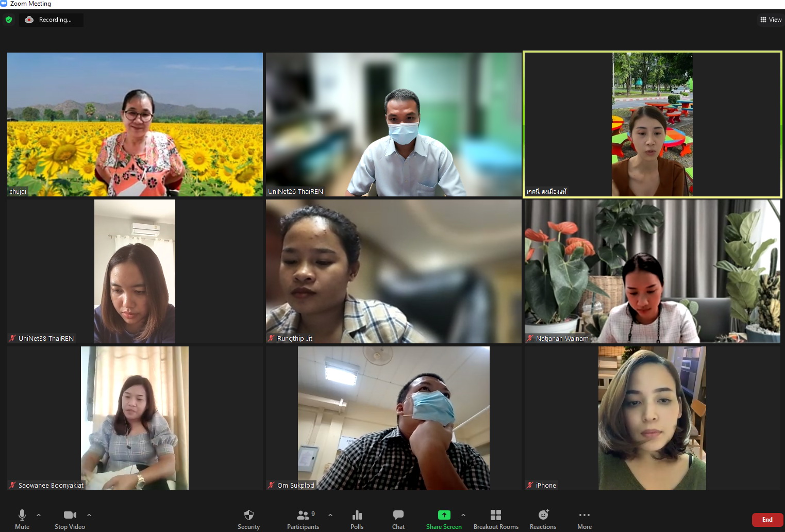Click the red End meeting button

point(767,519)
